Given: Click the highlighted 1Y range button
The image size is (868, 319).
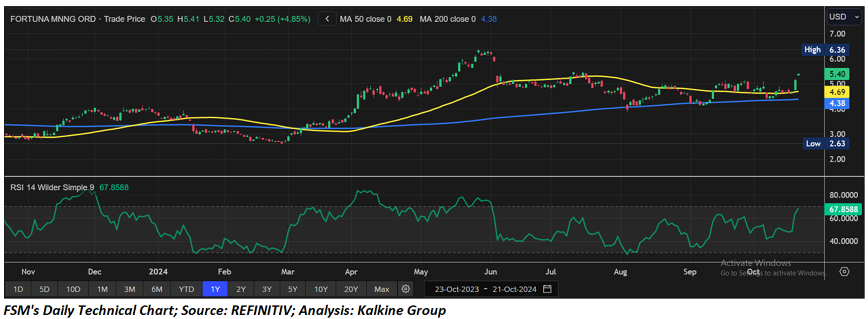Looking at the screenshot, I should (215, 289).
